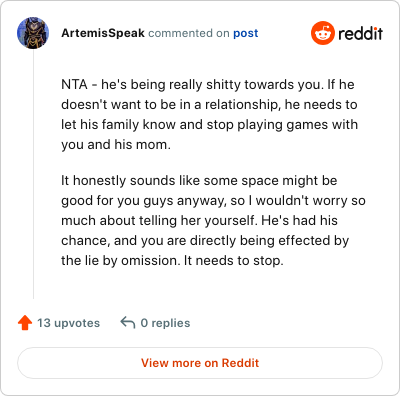Open the ArtemisSpeak username link
The image size is (400, 396).
[103, 33]
